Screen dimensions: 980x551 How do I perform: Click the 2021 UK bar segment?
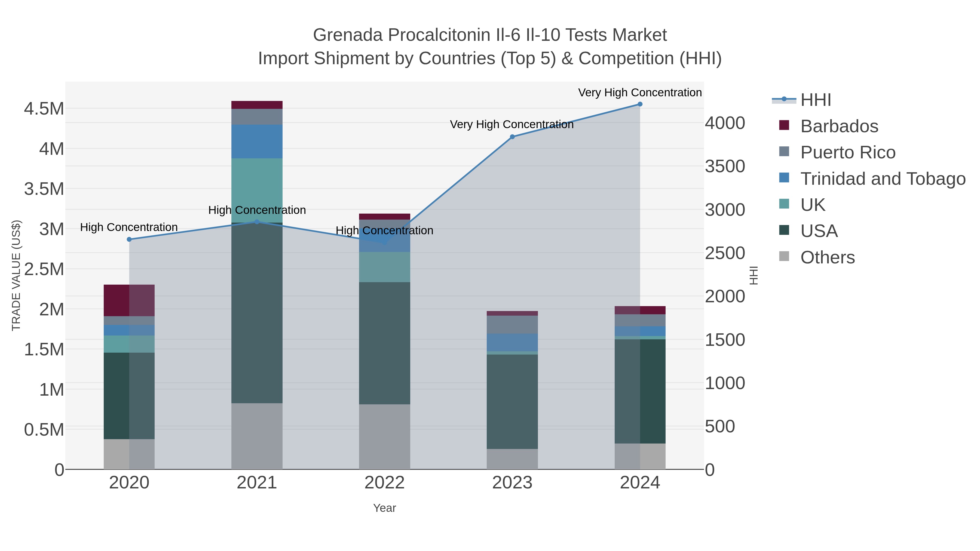point(257,190)
